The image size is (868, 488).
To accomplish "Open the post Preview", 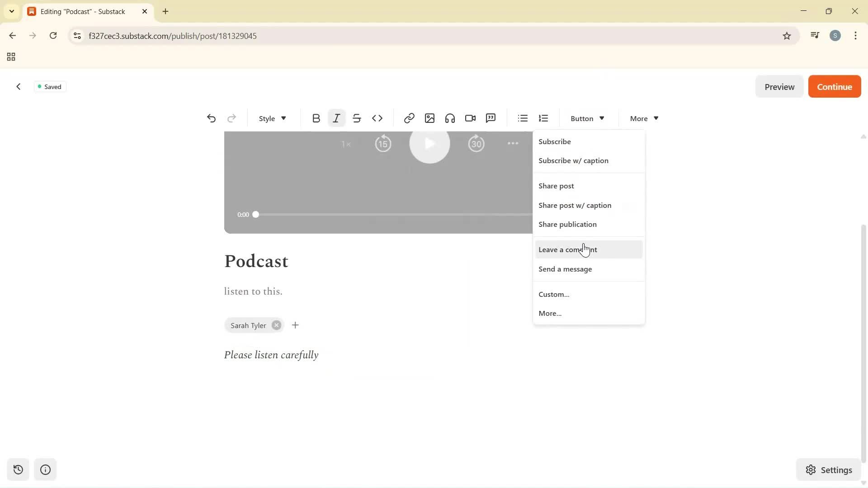I will 779,86.
